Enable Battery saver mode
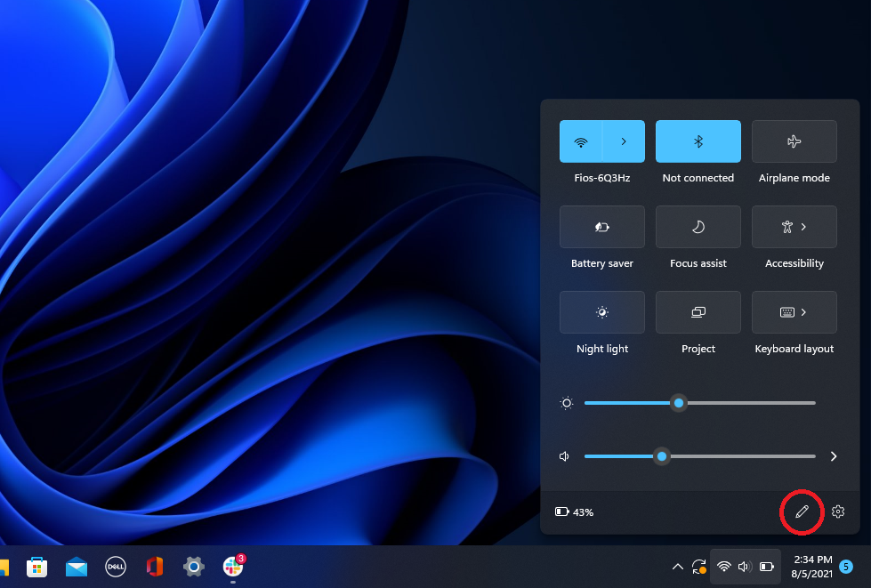 point(601,227)
